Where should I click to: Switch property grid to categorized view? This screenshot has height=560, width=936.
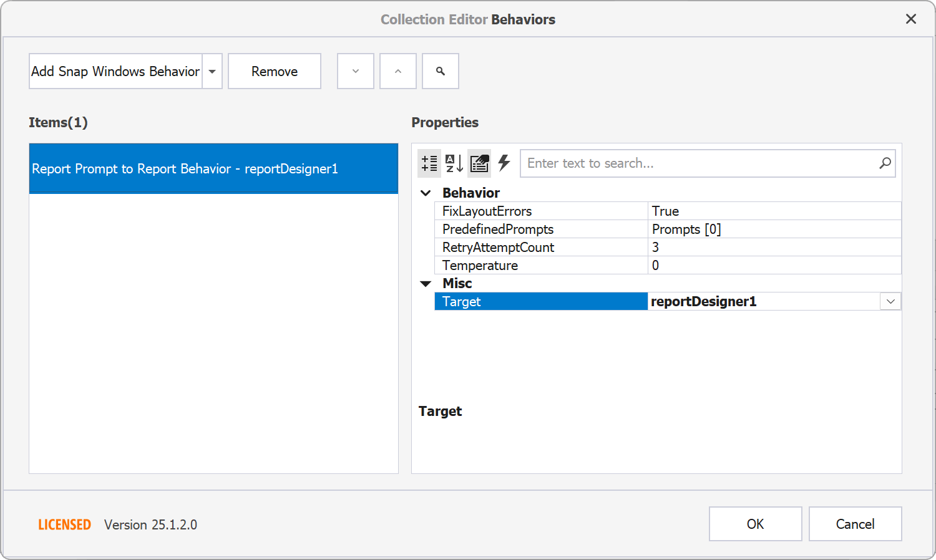[x=429, y=163]
